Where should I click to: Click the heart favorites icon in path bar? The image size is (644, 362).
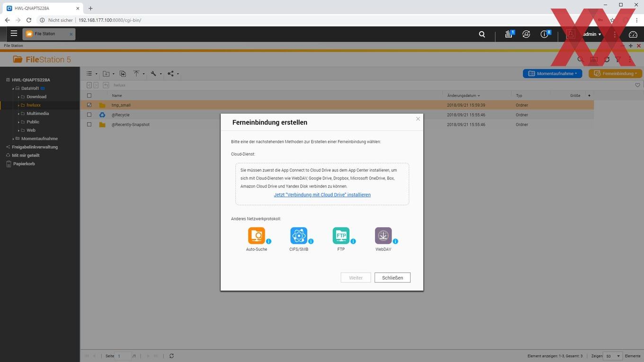[x=637, y=85]
